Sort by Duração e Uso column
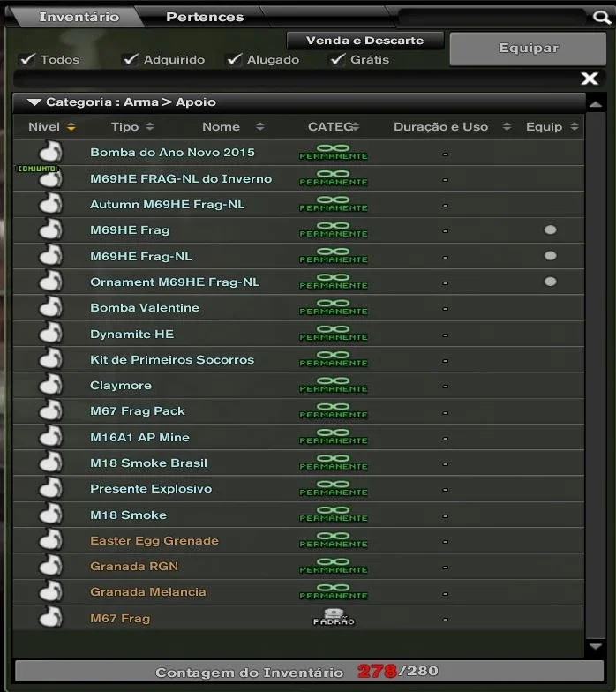This screenshot has width=616, height=692. coord(507,127)
